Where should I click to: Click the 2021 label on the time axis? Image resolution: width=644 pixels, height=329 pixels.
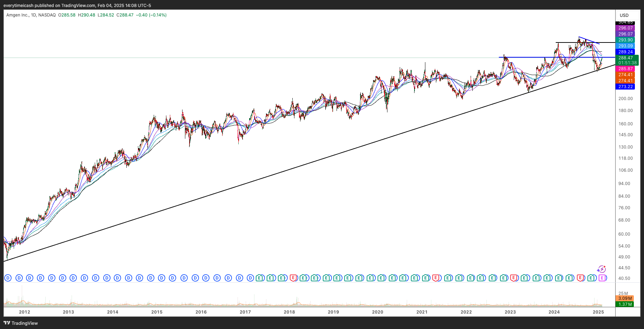422,312
